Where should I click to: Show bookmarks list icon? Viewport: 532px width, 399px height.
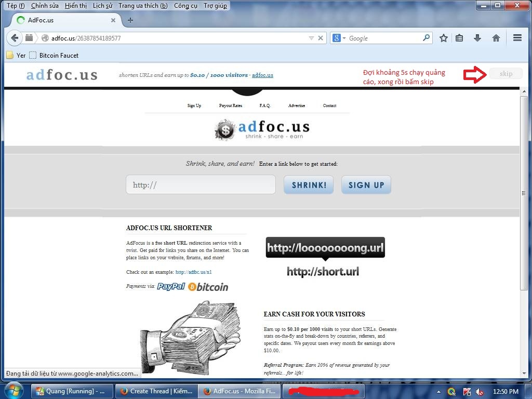pos(459,38)
